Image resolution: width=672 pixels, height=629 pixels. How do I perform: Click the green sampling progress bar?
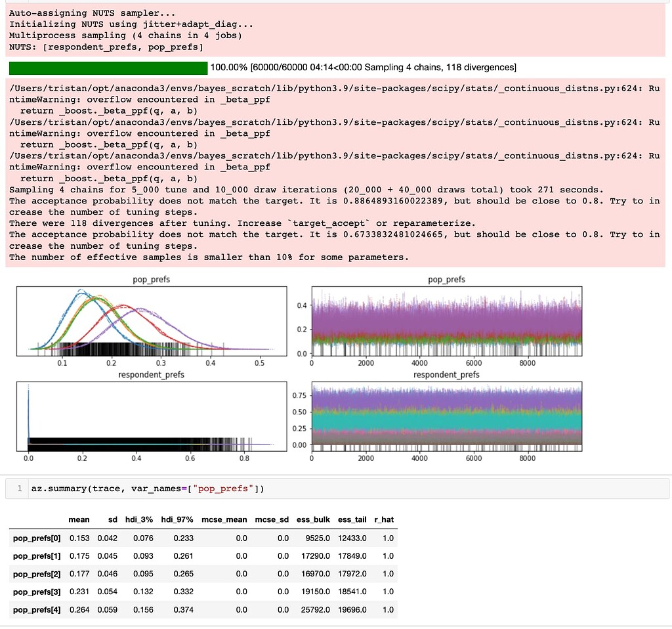pos(108,68)
